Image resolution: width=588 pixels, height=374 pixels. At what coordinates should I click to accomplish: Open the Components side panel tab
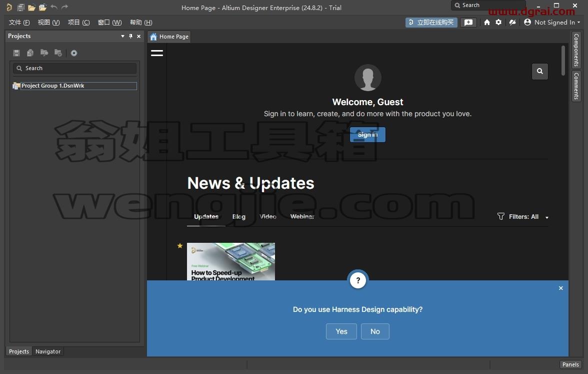point(576,50)
